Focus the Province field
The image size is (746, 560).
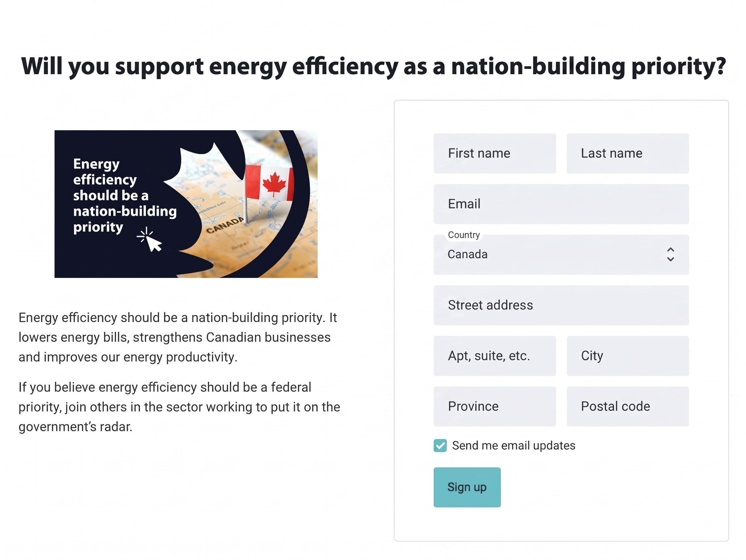coord(495,406)
